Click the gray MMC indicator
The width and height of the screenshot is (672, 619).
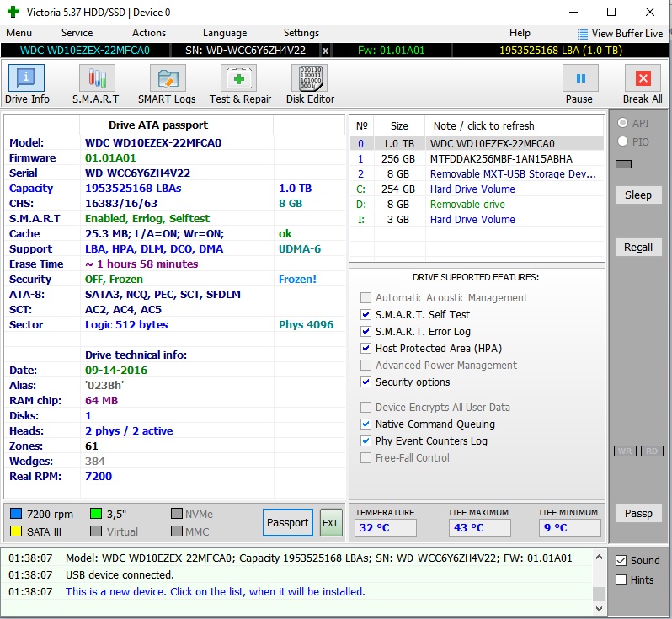176,531
